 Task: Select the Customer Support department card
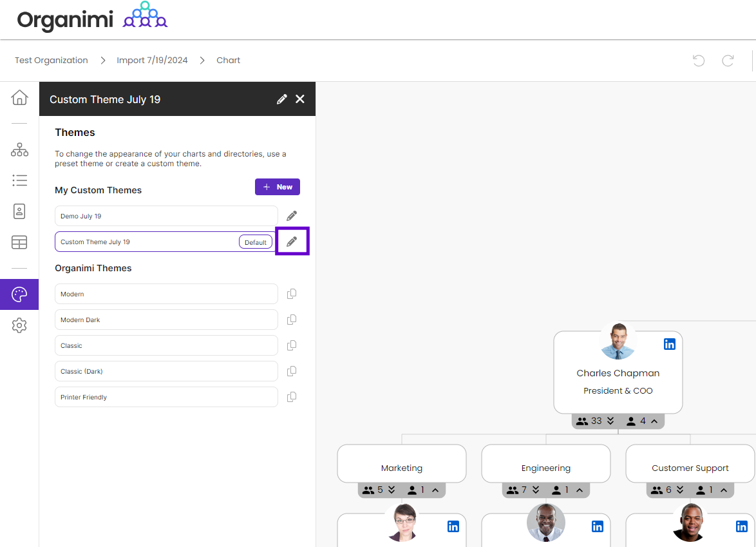click(690, 463)
